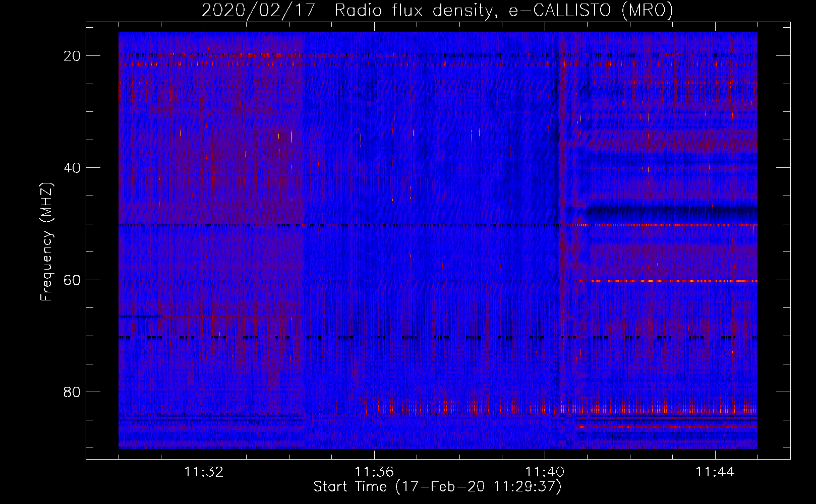The image size is (816, 504).
Task: Click the 60 frequency tick label
Action: pyautogui.click(x=73, y=280)
